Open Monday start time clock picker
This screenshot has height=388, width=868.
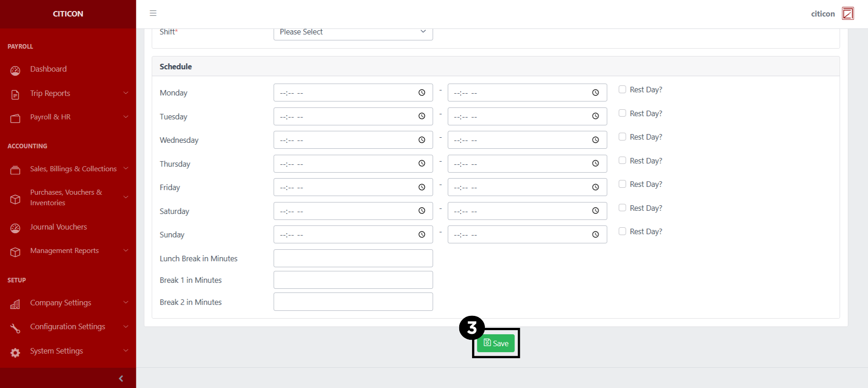tap(422, 93)
